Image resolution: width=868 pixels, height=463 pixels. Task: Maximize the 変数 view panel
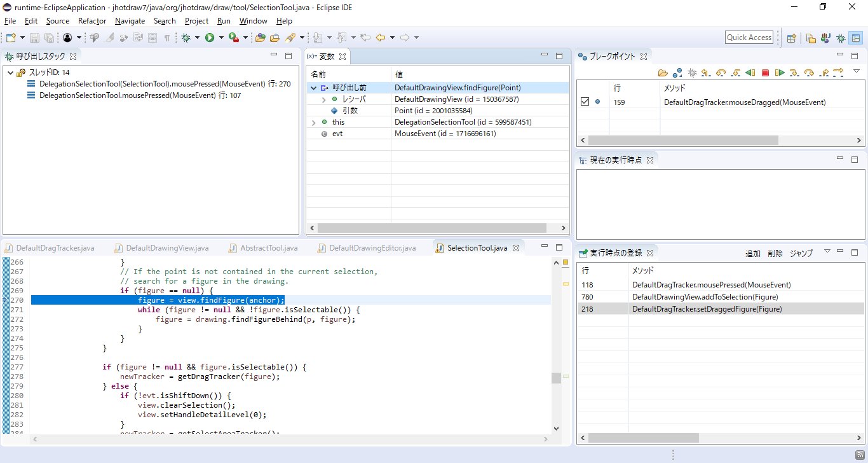[x=559, y=56]
